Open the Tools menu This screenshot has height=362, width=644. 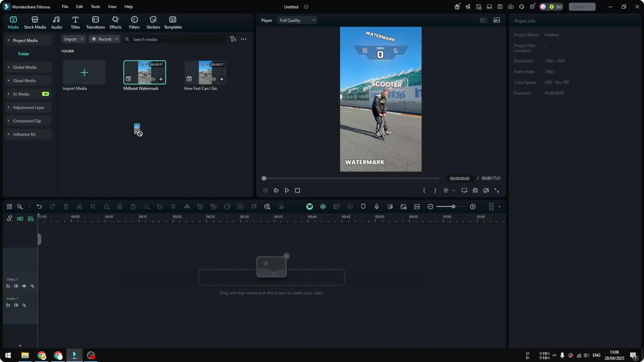tap(95, 7)
